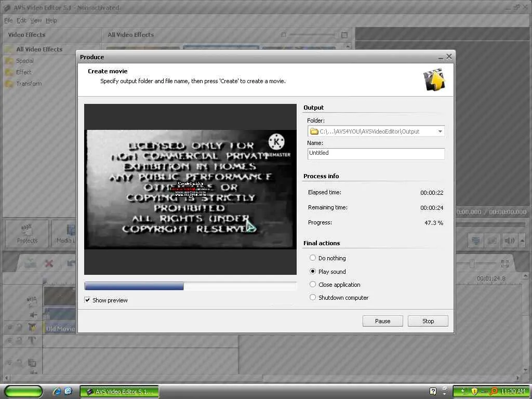Screen dimensions: 532x399
Task: Select All Video Effects in effects tree
Action: (39, 49)
